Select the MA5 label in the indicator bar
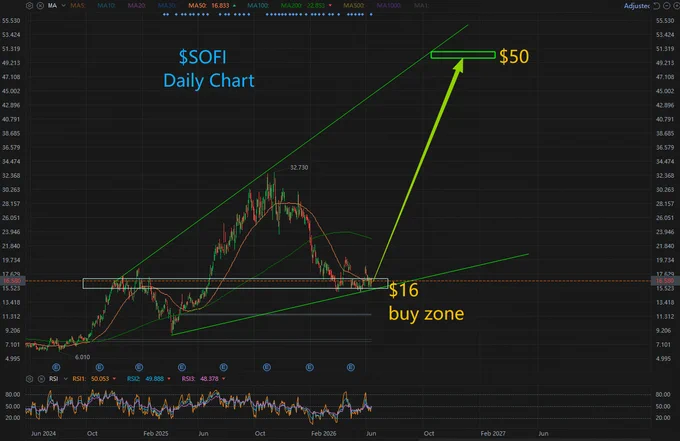Image resolution: width=680 pixels, height=441 pixels. (78, 6)
